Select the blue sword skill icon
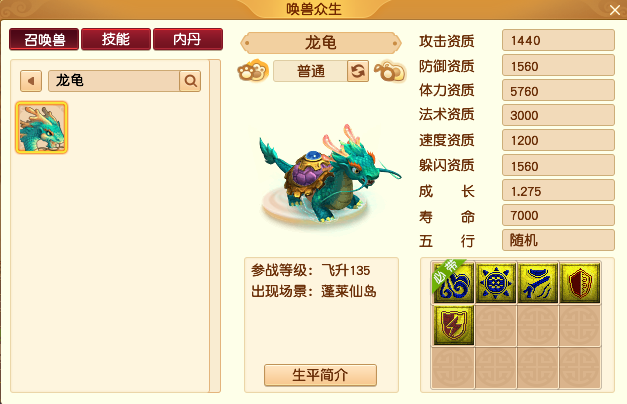The height and width of the screenshot is (404, 627). (538, 282)
